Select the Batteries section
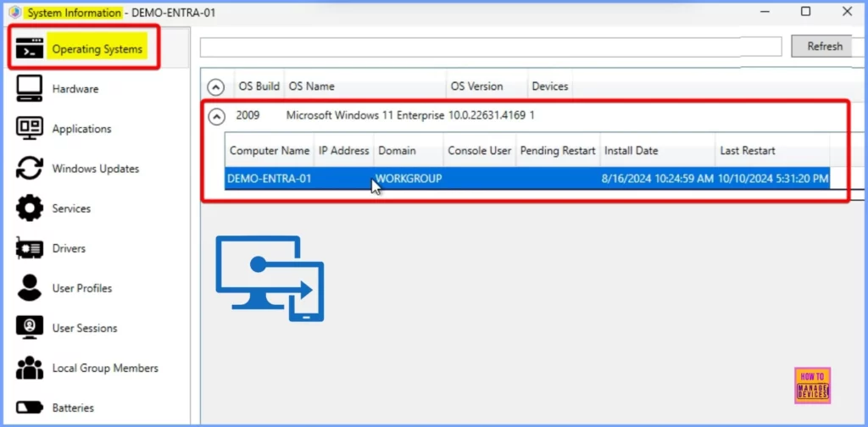868x427 pixels. pos(73,408)
